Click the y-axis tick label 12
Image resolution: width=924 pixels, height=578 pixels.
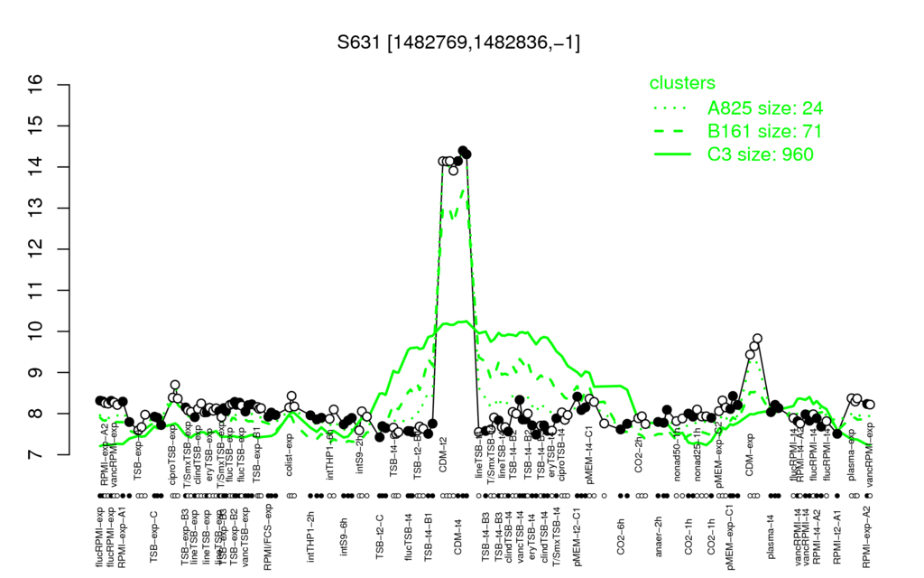[36, 249]
